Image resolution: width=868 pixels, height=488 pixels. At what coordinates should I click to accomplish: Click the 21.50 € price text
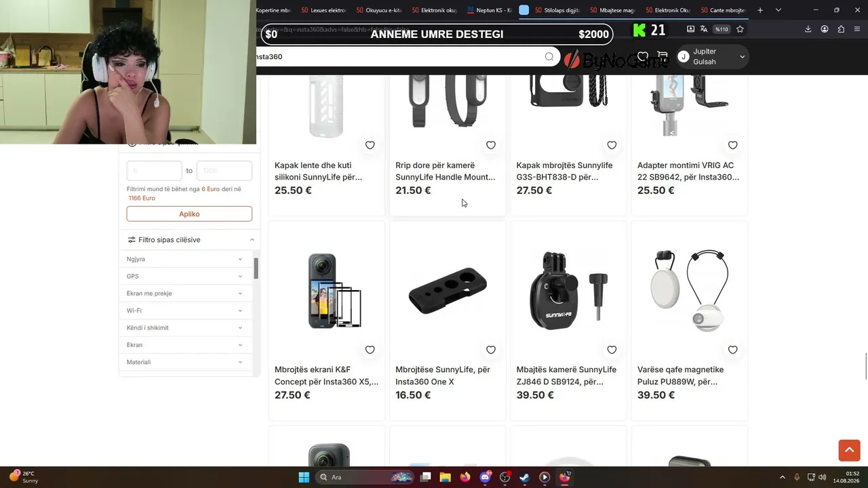pyautogui.click(x=413, y=190)
